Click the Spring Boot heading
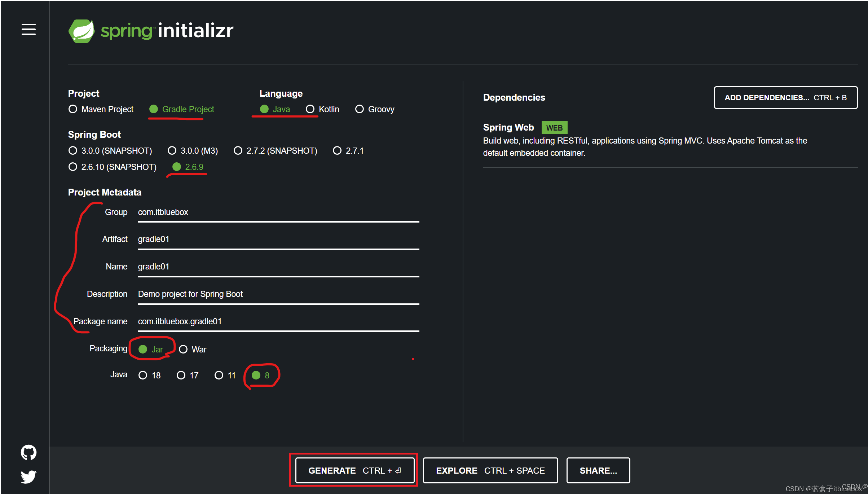868x496 pixels. (x=94, y=135)
